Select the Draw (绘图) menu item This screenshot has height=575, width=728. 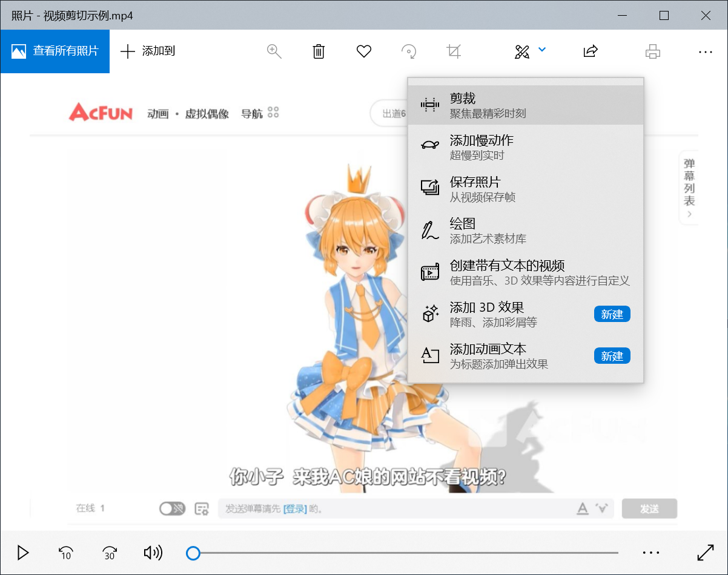coord(526,231)
